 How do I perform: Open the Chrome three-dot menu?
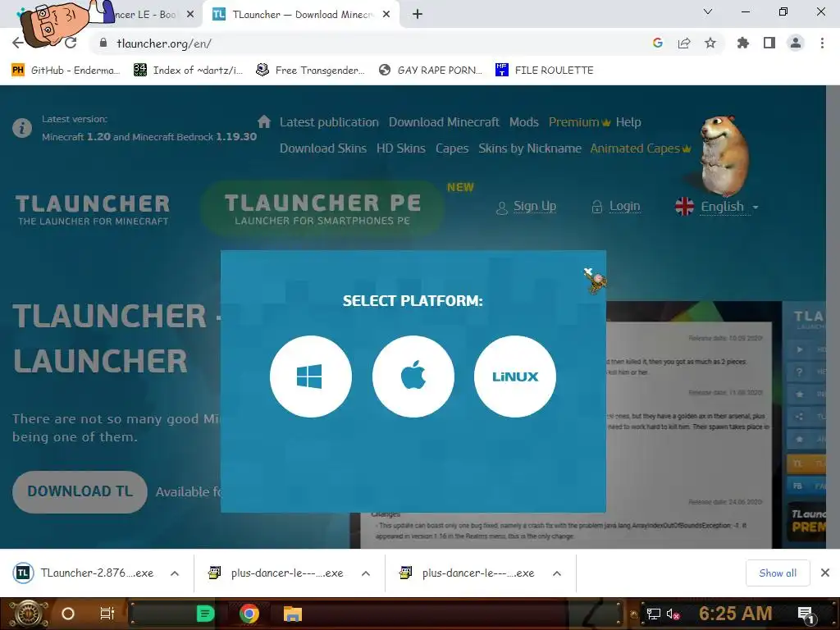tap(822, 43)
